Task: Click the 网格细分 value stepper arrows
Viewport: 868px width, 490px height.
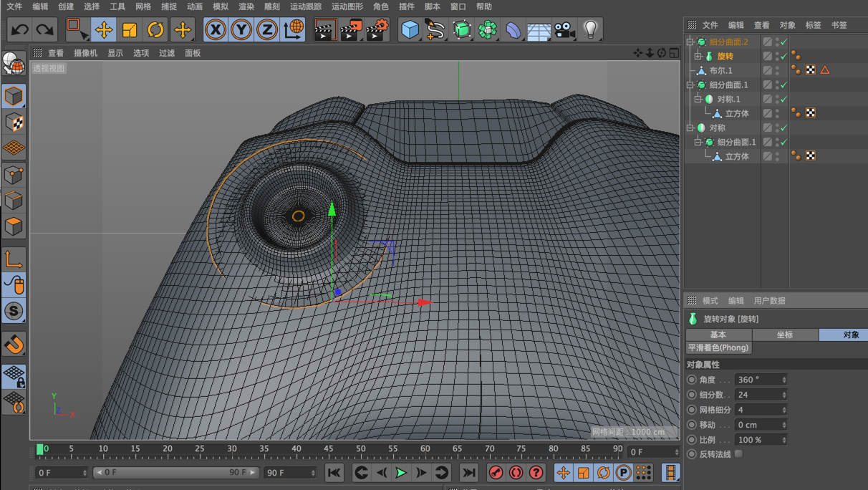Action: (x=784, y=410)
